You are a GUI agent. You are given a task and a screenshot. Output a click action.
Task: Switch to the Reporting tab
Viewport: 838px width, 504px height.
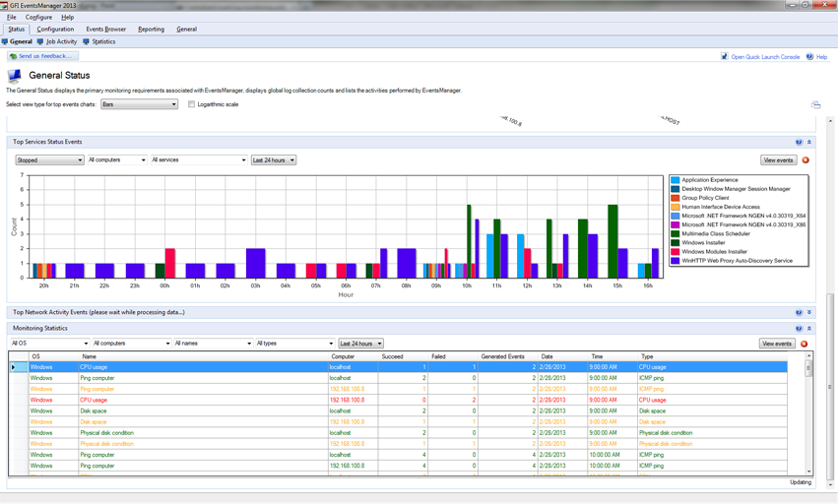152,30
